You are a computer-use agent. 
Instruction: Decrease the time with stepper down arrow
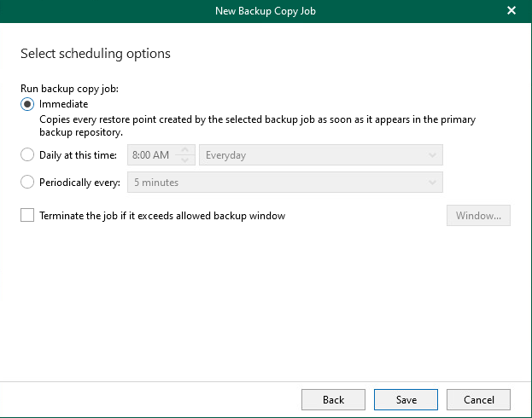pyautogui.click(x=185, y=160)
